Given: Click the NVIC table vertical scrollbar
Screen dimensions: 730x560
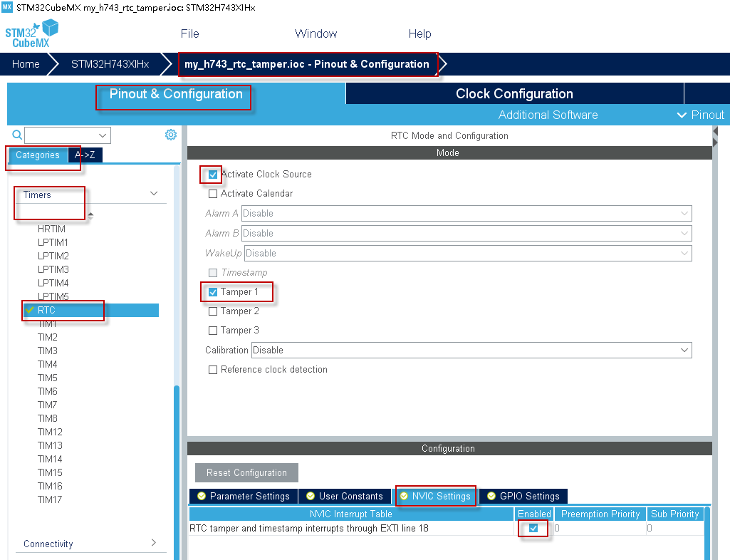Looking at the screenshot, I should click(708, 534).
